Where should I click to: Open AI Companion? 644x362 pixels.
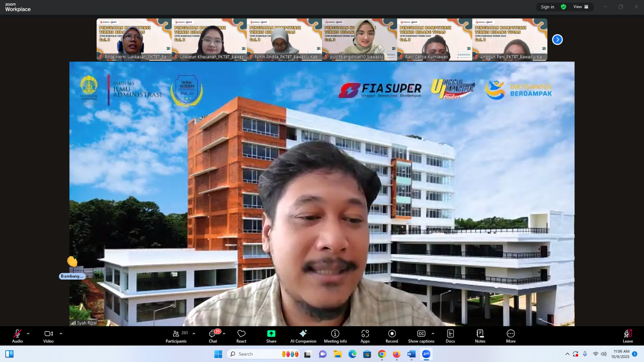[x=303, y=336]
